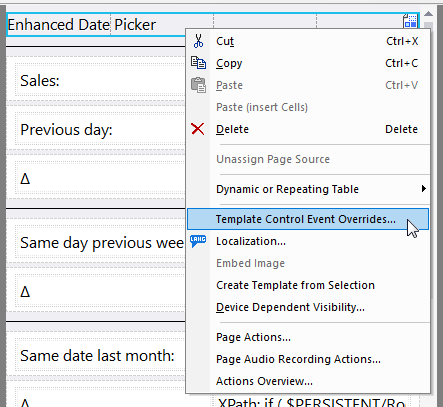The height and width of the screenshot is (407, 443).
Task: Select the Sales label cell
Action: click(x=40, y=81)
